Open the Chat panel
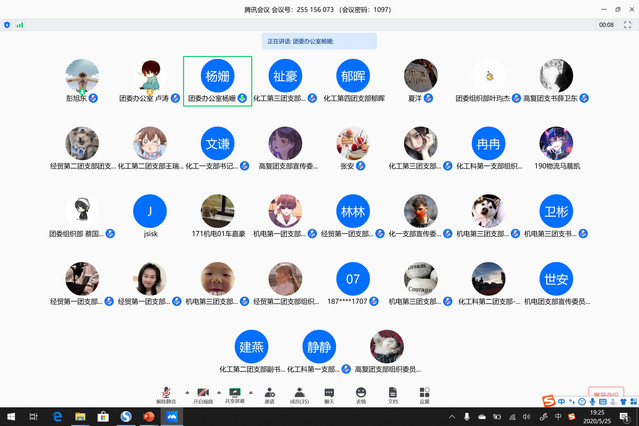639x426 pixels. point(329,394)
